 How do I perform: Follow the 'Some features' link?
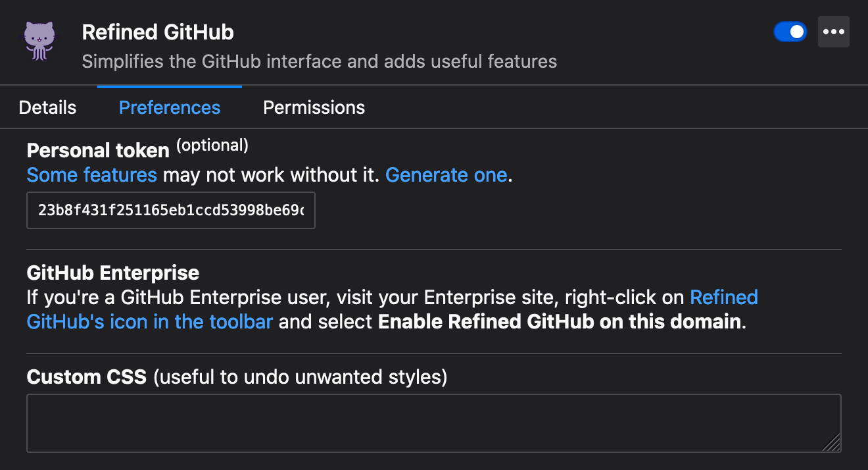point(91,175)
